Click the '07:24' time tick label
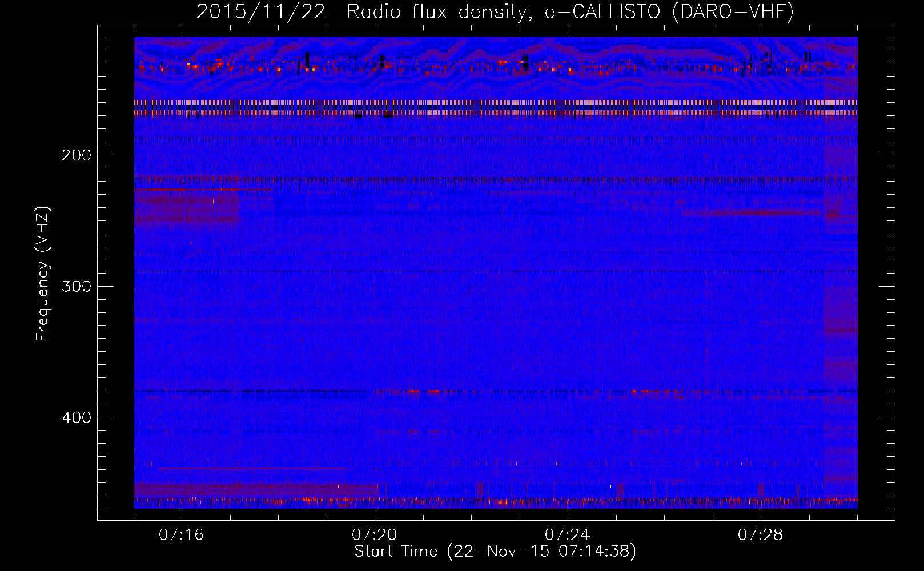Screen dimensions: 924x571 [x=567, y=535]
